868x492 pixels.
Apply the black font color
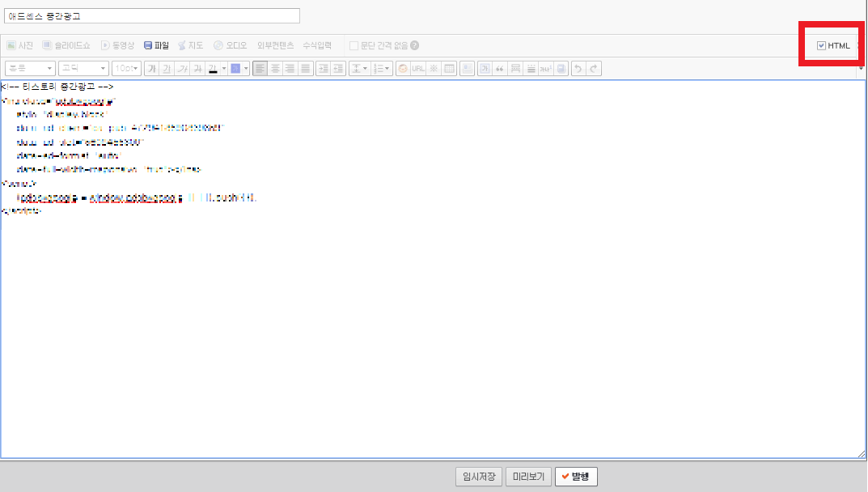tap(213, 68)
